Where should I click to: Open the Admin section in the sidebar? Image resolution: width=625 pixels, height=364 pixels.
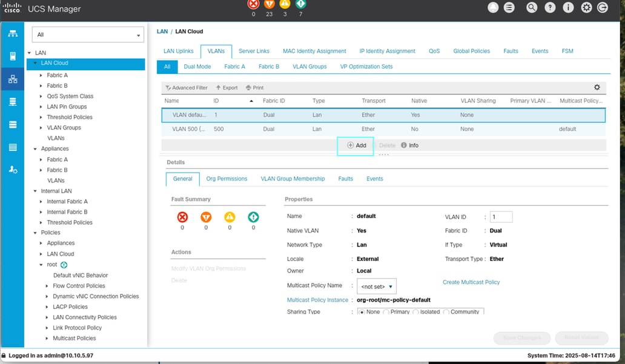pos(13,170)
